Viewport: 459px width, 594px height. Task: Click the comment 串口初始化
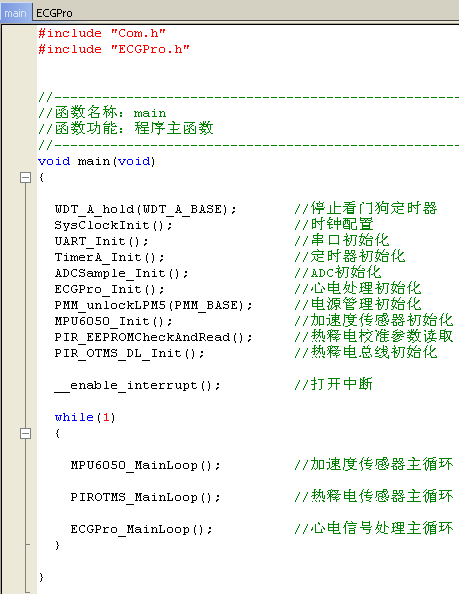coord(342,240)
